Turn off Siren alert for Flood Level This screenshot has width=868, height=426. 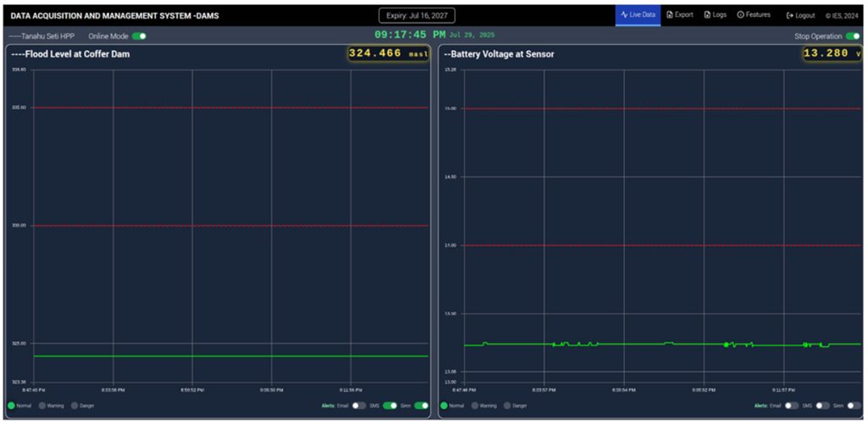tap(421, 406)
